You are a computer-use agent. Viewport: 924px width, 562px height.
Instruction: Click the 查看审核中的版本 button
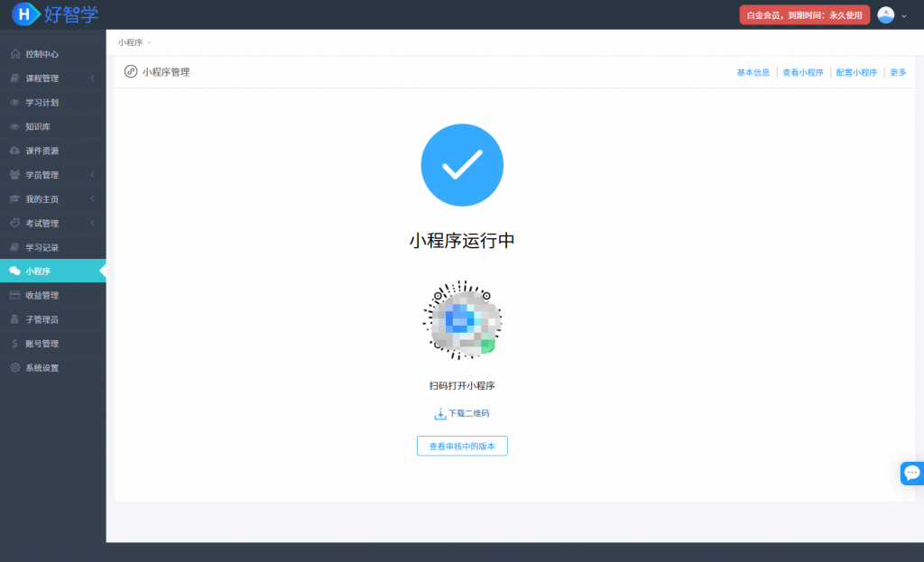click(462, 446)
